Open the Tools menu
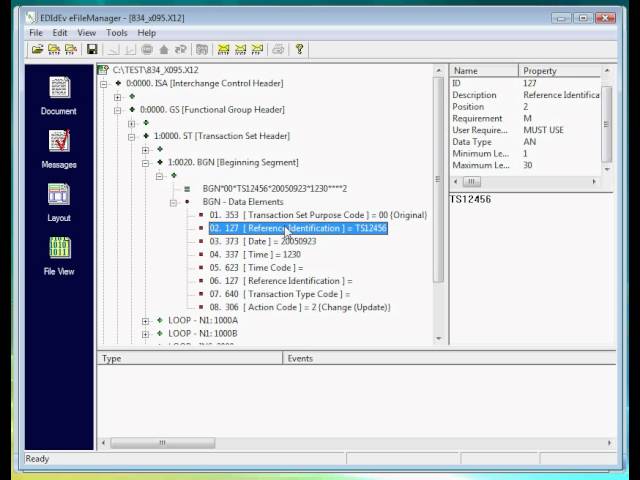 point(117,33)
